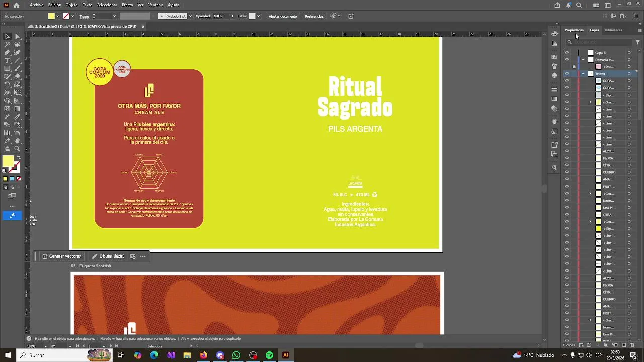Click the layers search input field
This screenshot has height=362, width=644.
(x=599, y=42)
